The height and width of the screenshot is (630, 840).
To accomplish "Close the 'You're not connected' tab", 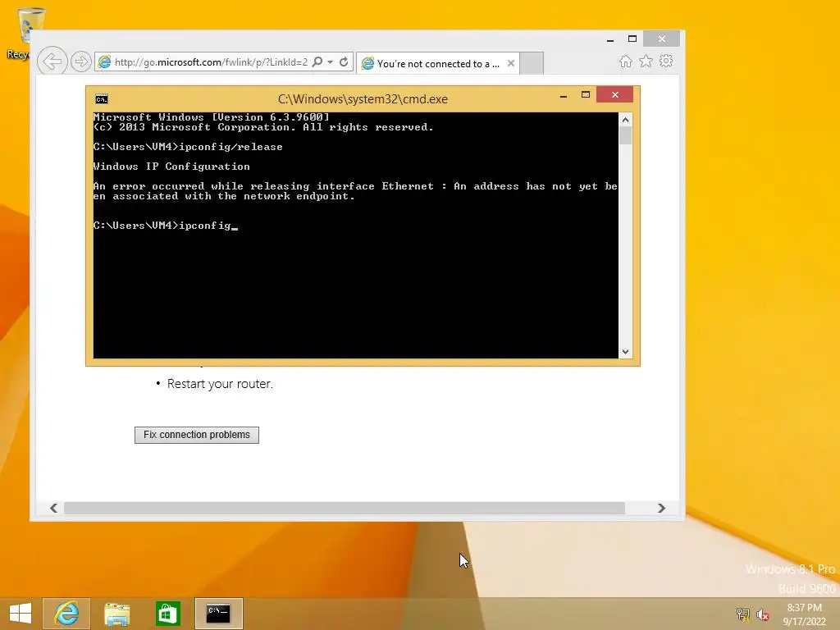I will click(x=510, y=63).
